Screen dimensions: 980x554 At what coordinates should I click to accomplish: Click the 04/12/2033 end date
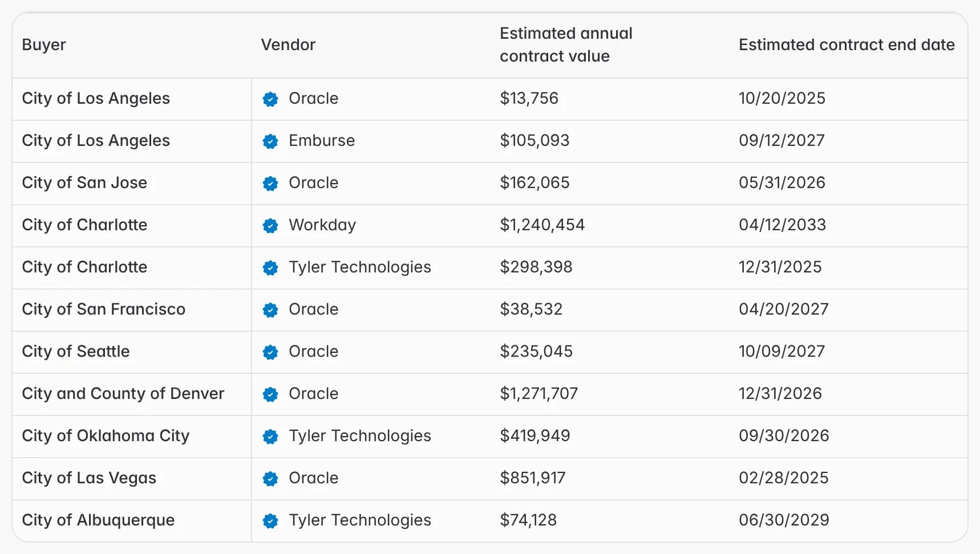pyautogui.click(x=782, y=225)
